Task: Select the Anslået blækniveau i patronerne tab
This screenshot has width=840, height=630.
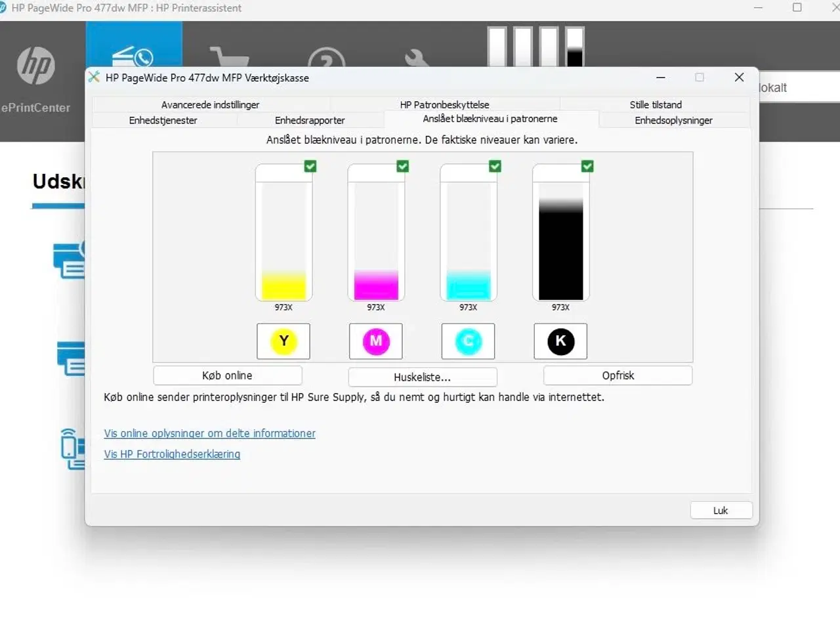Action: point(490,119)
